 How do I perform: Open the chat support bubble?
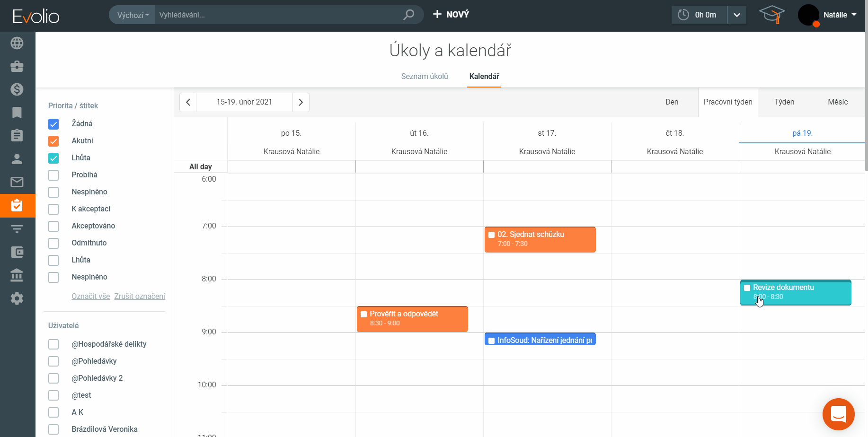tap(838, 414)
